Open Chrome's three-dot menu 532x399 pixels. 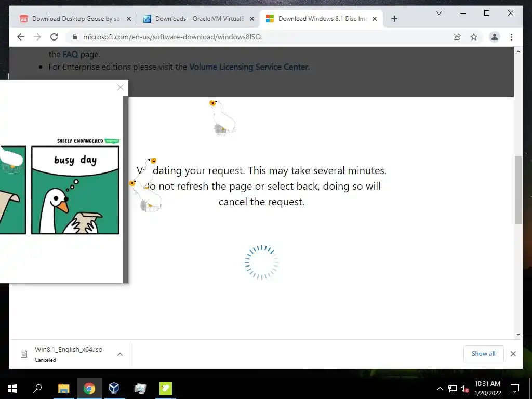click(511, 37)
